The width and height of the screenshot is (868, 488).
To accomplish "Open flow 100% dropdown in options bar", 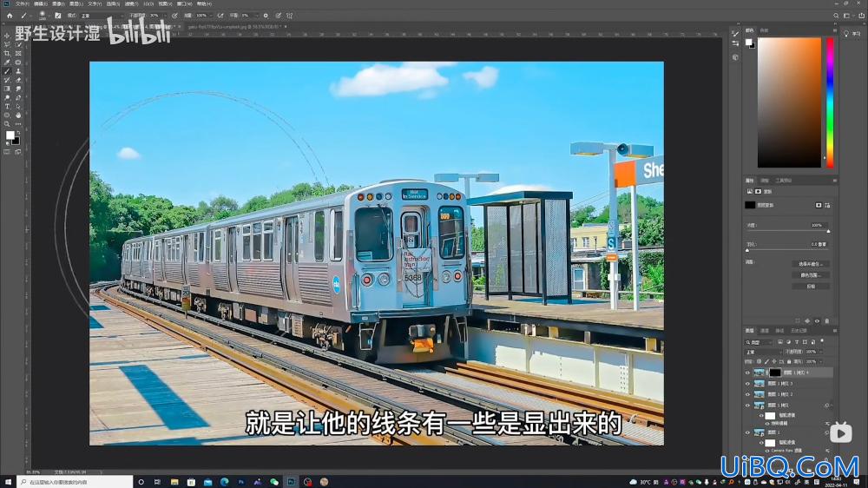I will click(212, 16).
